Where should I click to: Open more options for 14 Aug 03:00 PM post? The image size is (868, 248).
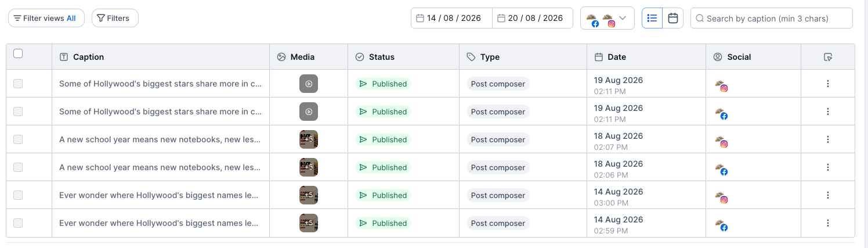pos(828,195)
